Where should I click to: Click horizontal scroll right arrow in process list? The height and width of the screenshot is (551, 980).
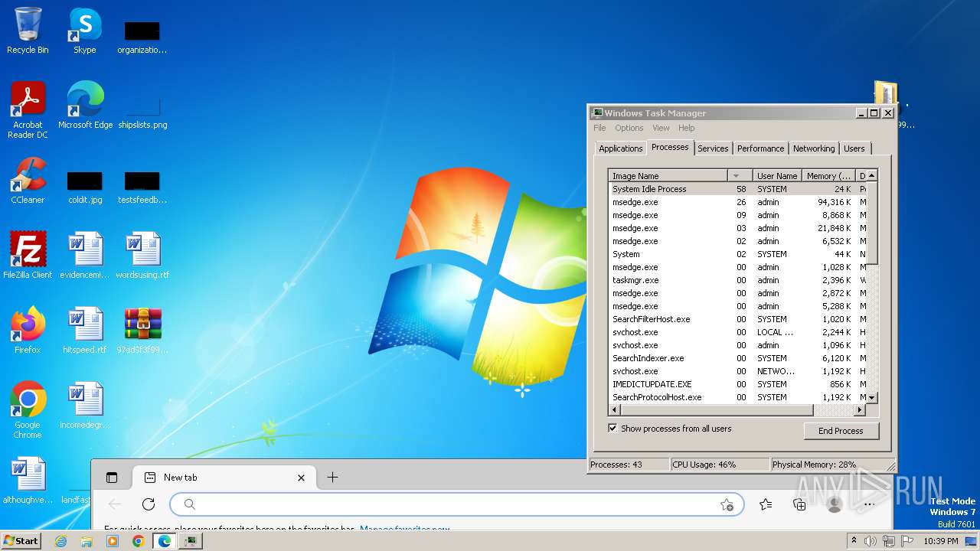click(x=860, y=410)
